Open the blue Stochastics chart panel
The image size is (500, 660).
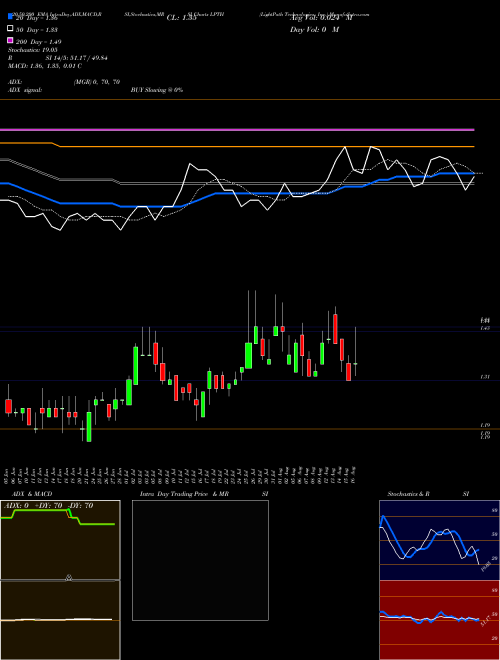pyautogui.click(x=439, y=540)
